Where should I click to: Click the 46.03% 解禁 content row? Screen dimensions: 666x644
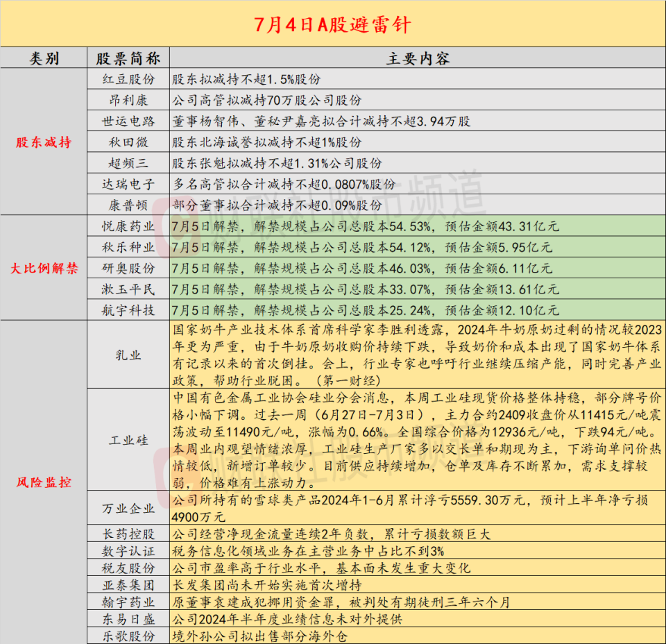click(418, 268)
